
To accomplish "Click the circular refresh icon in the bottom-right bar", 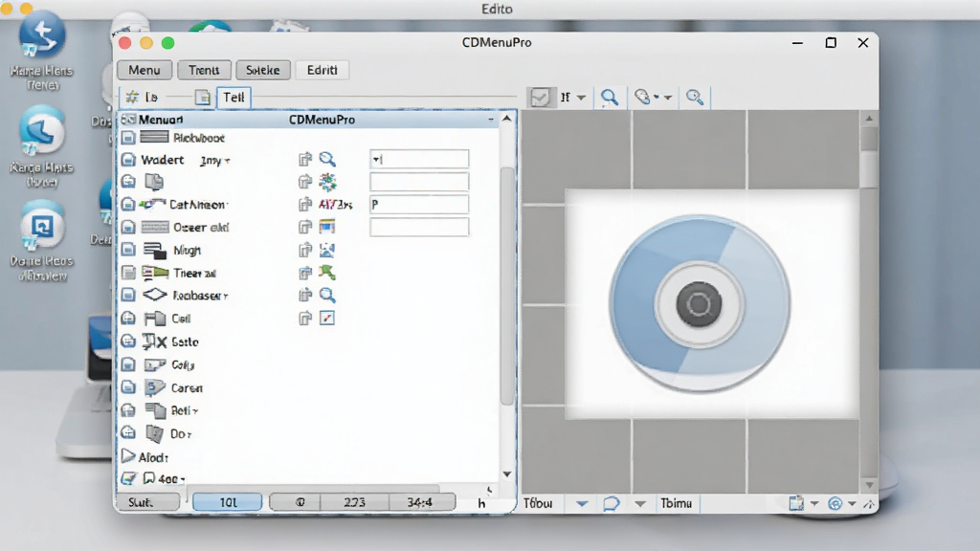I will point(835,503).
